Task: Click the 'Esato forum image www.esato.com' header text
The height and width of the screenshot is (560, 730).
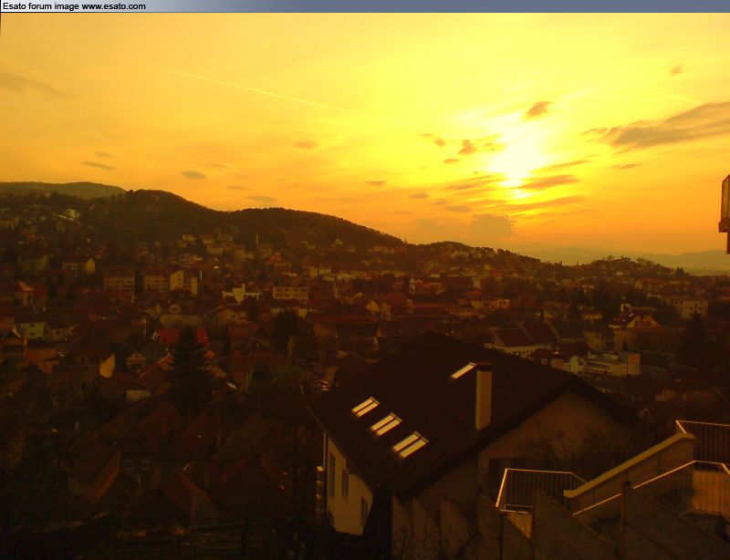Action: [74, 6]
